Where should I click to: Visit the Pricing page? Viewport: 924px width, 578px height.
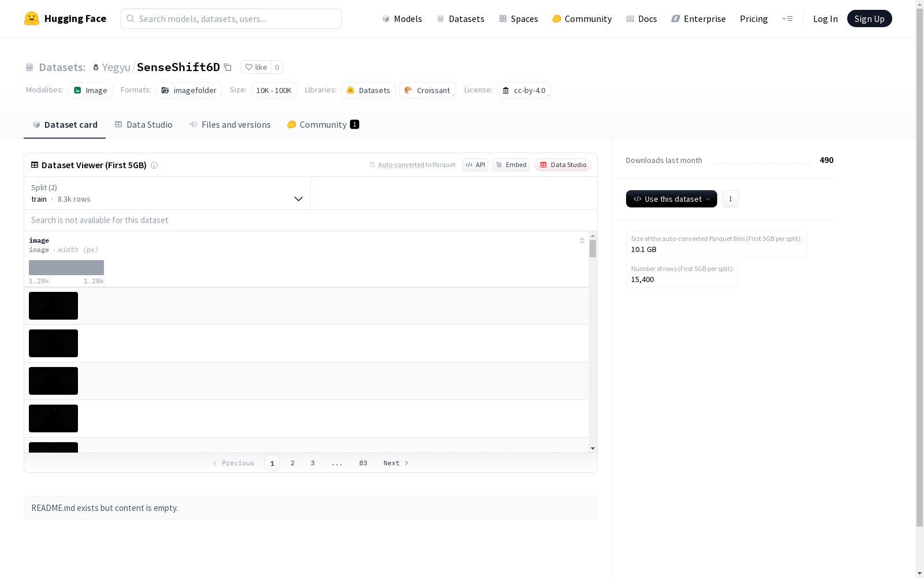[754, 18]
